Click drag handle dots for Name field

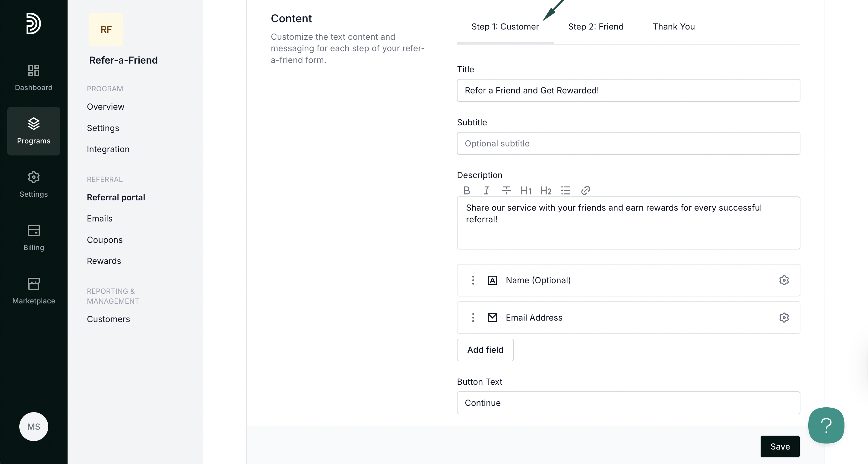click(473, 280)
